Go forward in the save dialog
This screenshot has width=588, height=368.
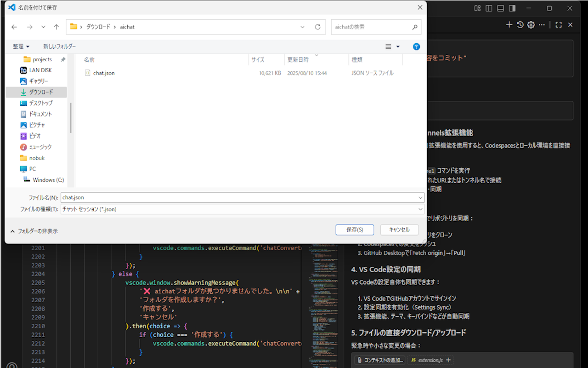tap(30, 27)
